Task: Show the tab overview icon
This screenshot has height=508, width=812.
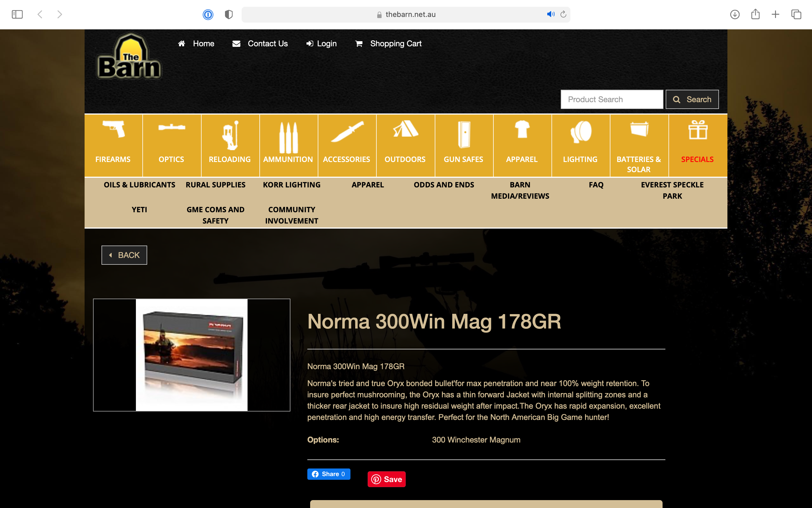Action: tap(796, 14)
